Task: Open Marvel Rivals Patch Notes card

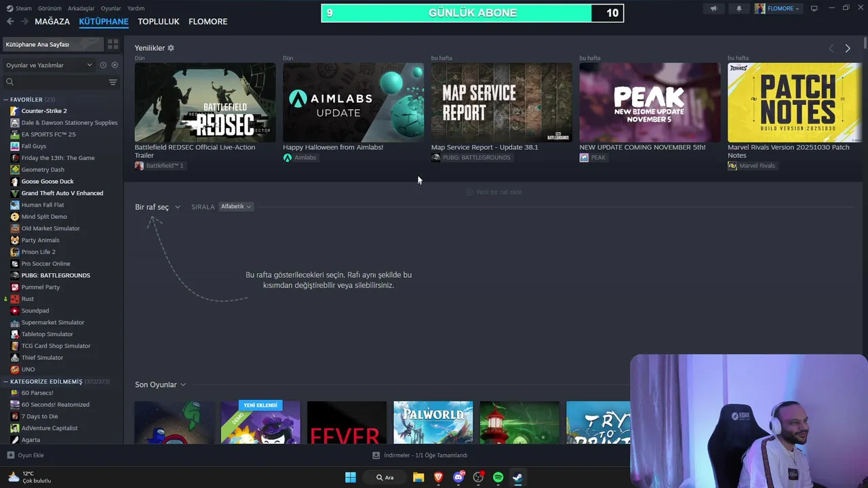Action: 795,102
